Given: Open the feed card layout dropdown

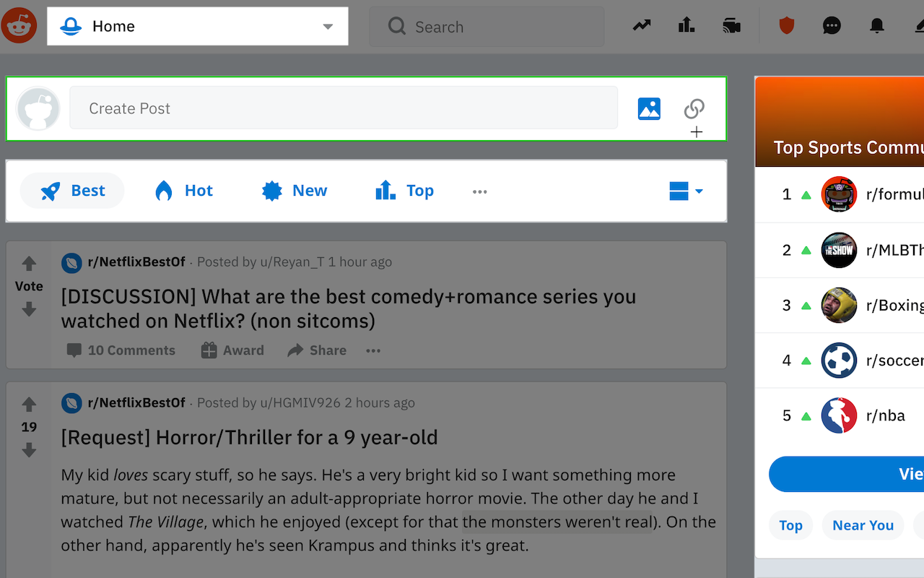Looking at the screenshot, I should tap(686, 191).
